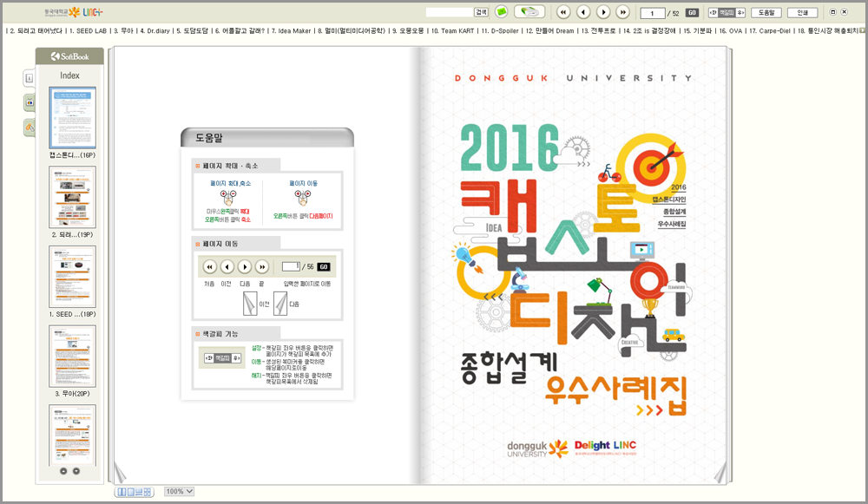868x504 pixels.
Task: Select thumbnail grid view icon
Action: pyautogui.click(x=148, y=492)
